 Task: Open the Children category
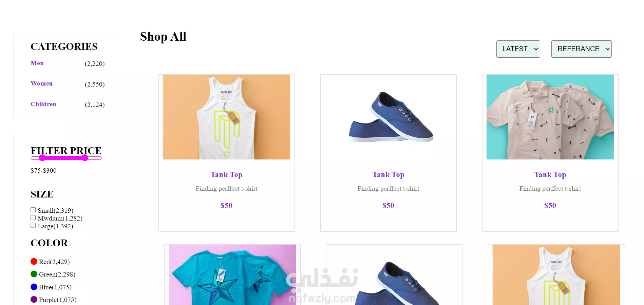[43, 104]
